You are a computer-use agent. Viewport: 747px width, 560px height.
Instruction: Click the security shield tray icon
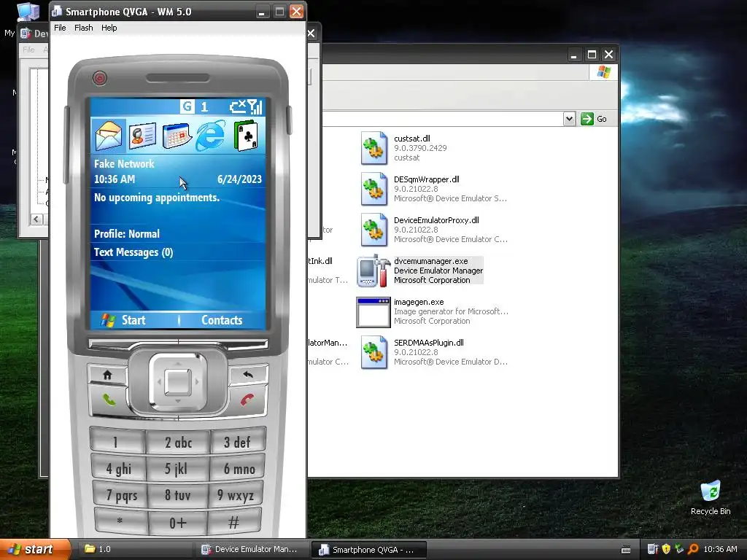667,550
